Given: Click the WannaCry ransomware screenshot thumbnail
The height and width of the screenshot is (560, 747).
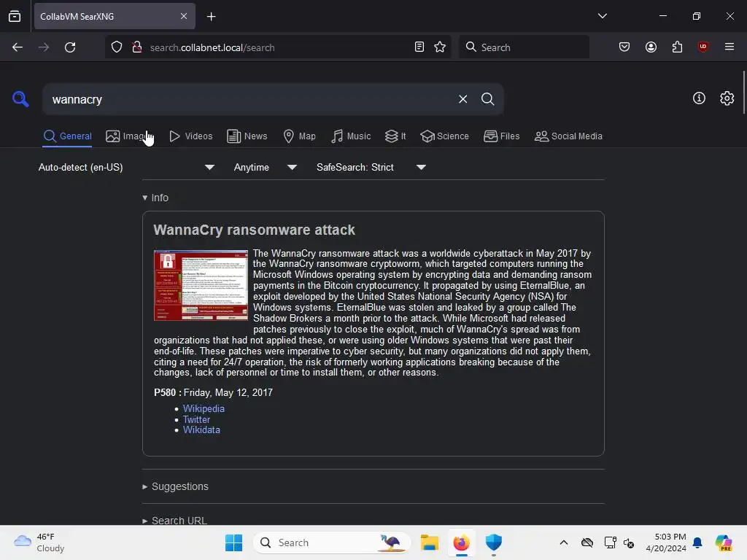Looking at the screenshot, I should tap(201, 285).
